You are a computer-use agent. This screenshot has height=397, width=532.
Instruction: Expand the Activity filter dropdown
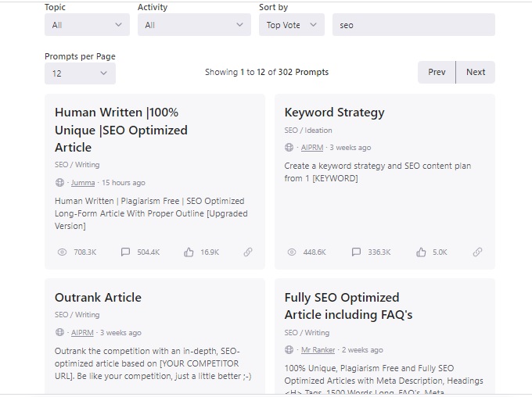pos(194,25)
